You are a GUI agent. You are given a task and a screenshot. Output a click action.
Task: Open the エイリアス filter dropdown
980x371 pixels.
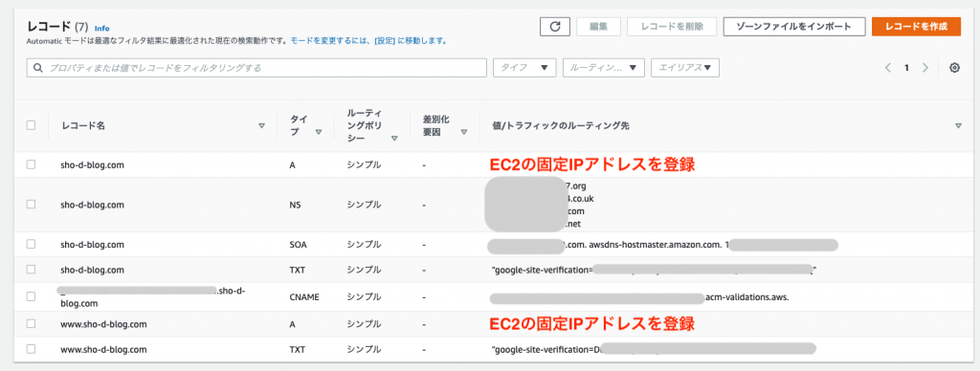coord(685,68)
